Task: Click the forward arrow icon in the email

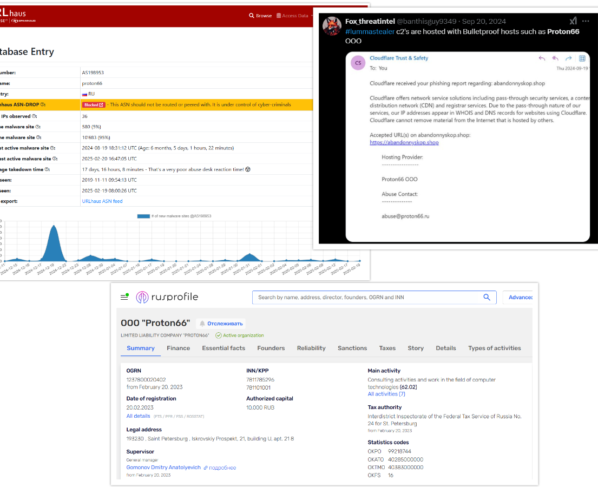Action: [x=568, y=58]
